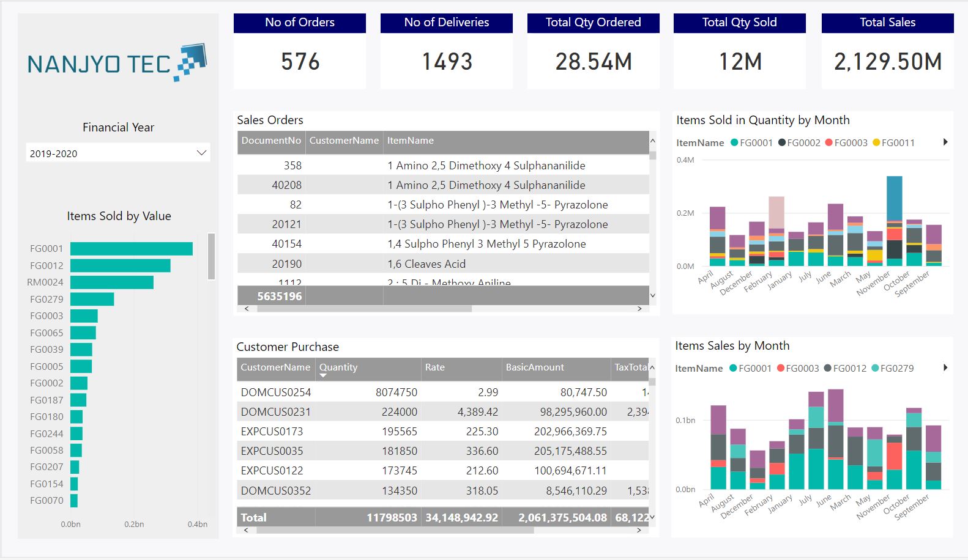The image size is (968, 560).
Task: Sort Customer Purchase by CustomerName header
Action: click(275, 367)
